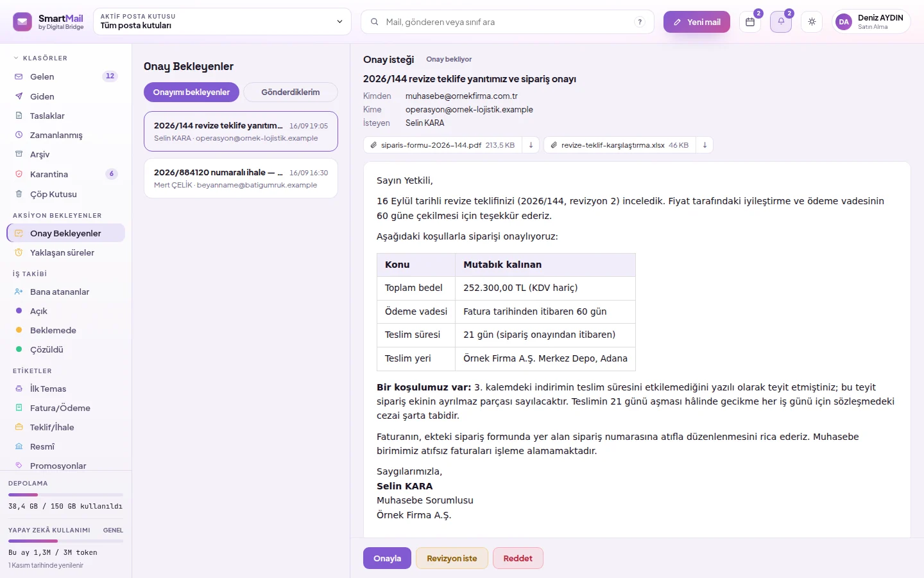Click the Revizyon iste button
This screenshot has width=924, height=578.
pyautogui.click(x=452, y=558)
